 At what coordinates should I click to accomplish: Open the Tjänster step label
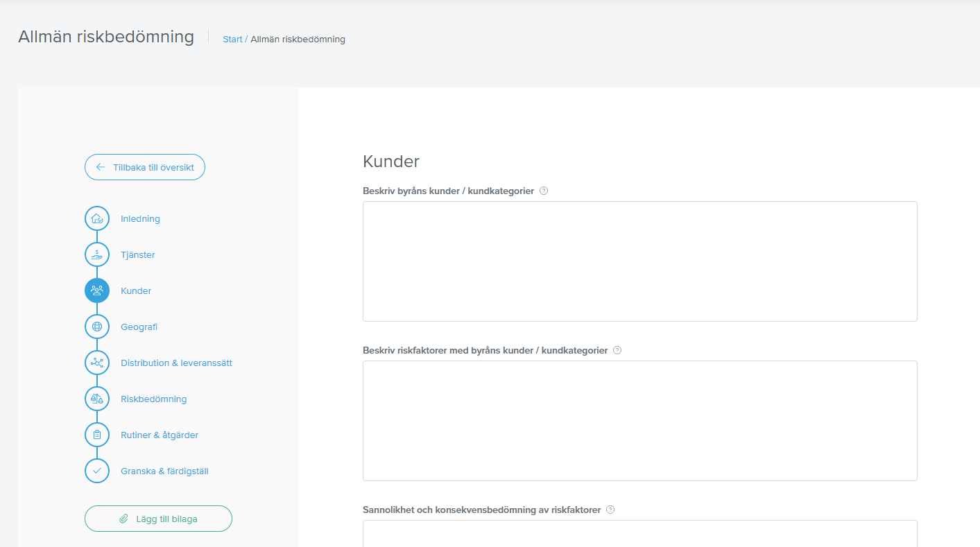pyautogui.click(x=138, y=254)
